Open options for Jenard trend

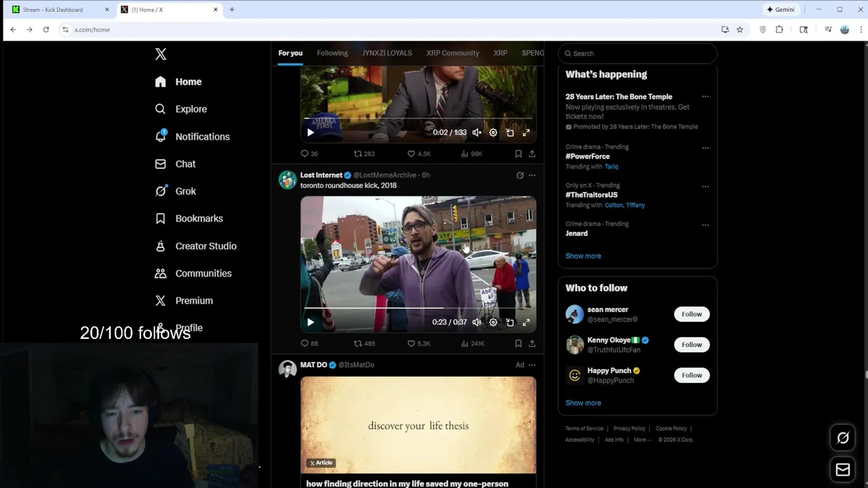[x=705, y=225]
